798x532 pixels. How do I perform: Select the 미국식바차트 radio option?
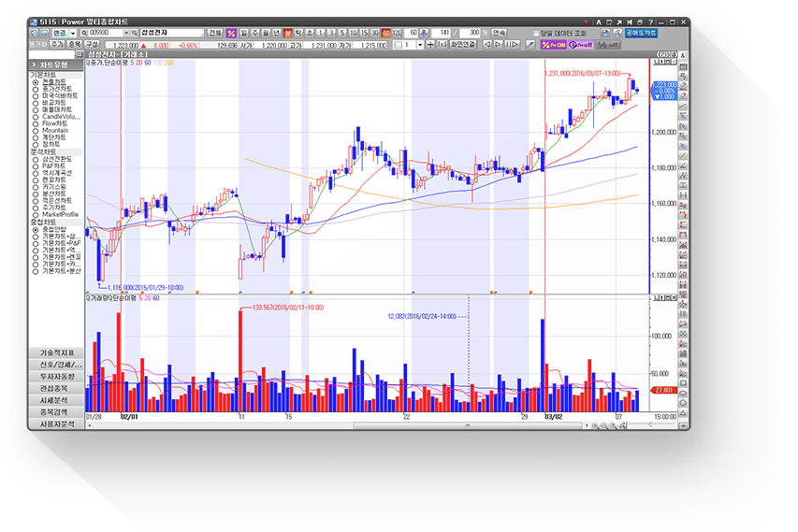coord(36,96)
